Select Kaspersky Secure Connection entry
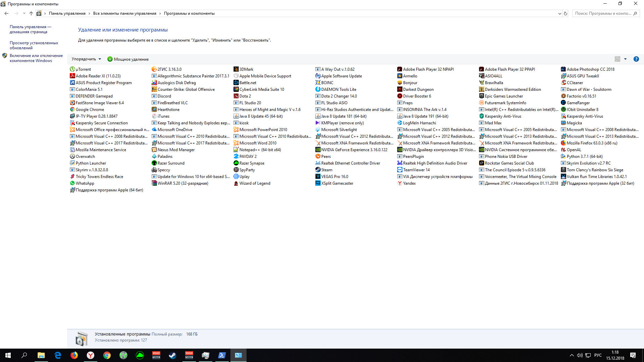 click(x=99, y=123)
